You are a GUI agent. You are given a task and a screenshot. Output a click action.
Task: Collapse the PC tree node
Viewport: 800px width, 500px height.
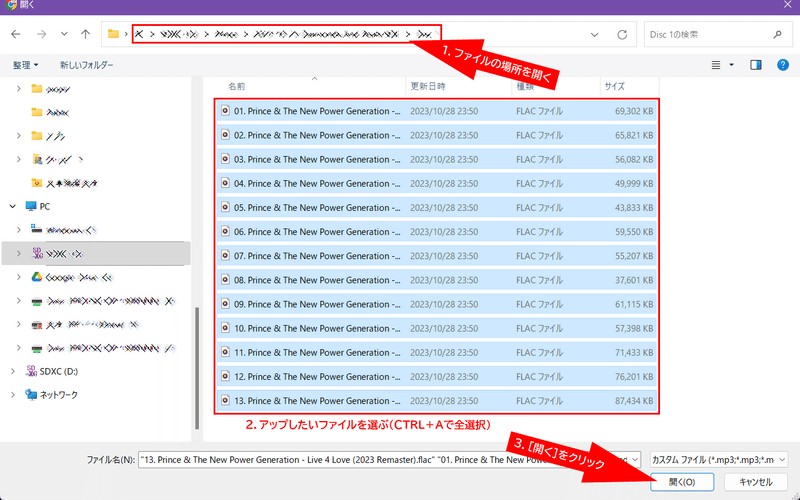[x=12, y=207]
